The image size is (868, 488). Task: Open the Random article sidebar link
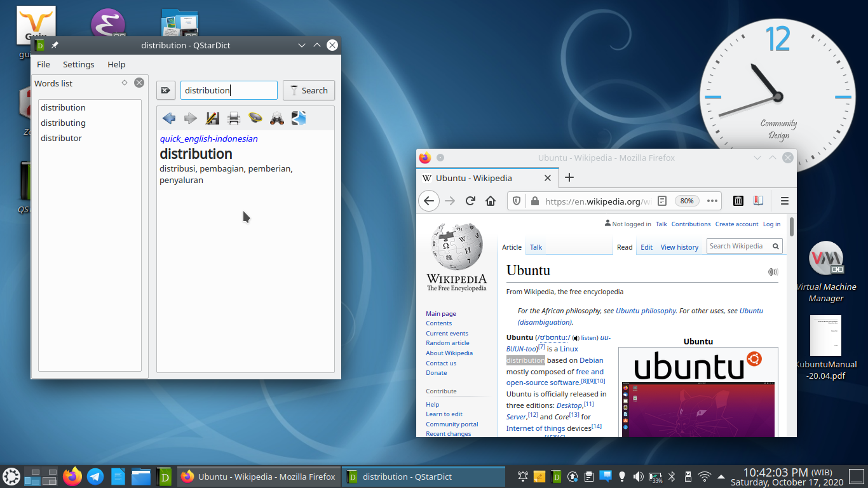tap(447, 343)
